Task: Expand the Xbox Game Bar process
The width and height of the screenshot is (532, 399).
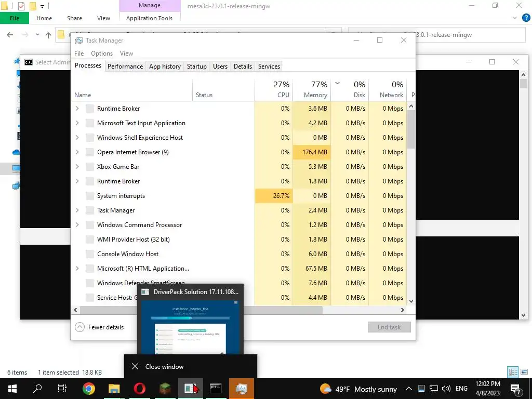Action: (x=77, y=167)
